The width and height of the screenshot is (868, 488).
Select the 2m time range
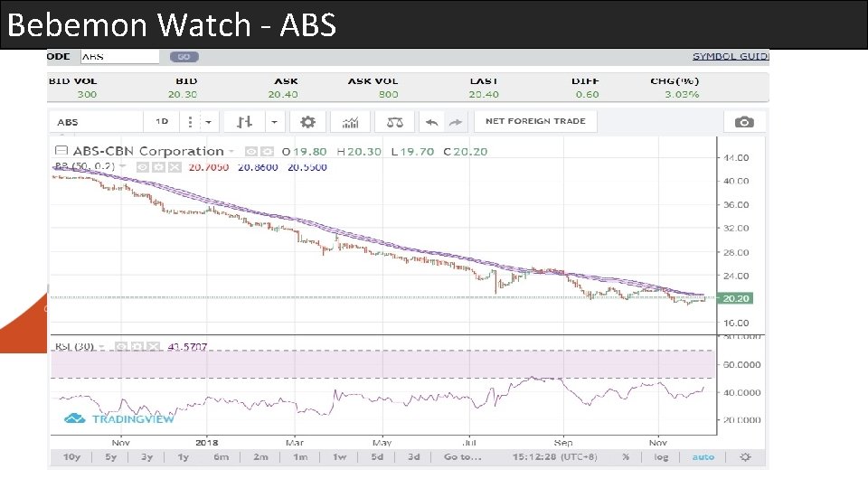click(x=260, y=457)
